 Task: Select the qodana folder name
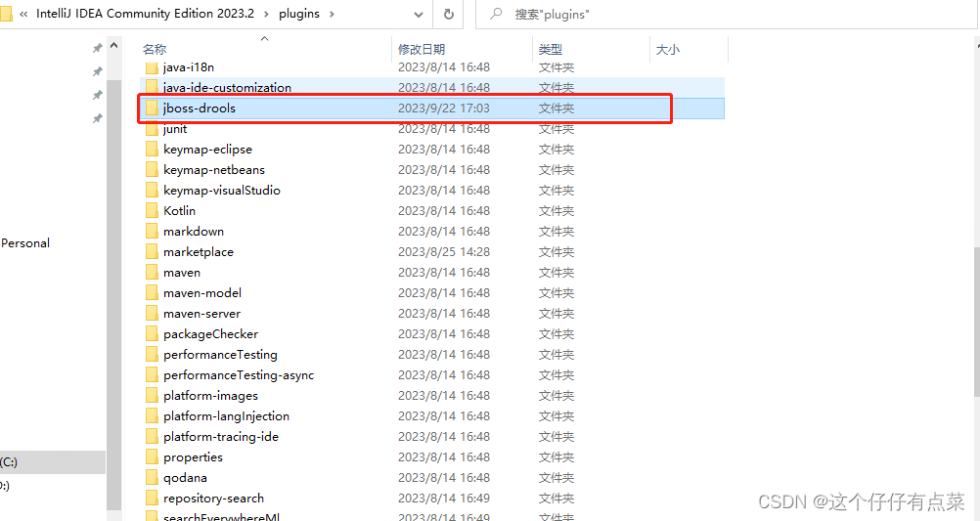[185, 478]
